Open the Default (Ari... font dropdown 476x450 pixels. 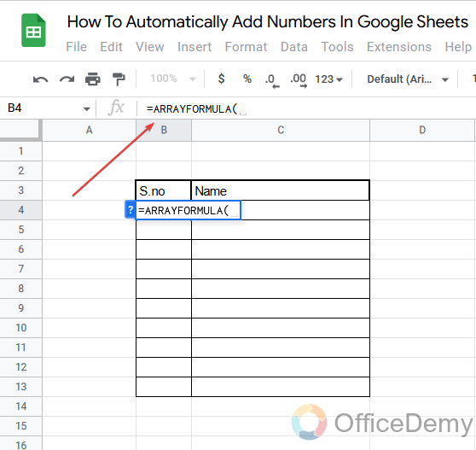[408, 79]
